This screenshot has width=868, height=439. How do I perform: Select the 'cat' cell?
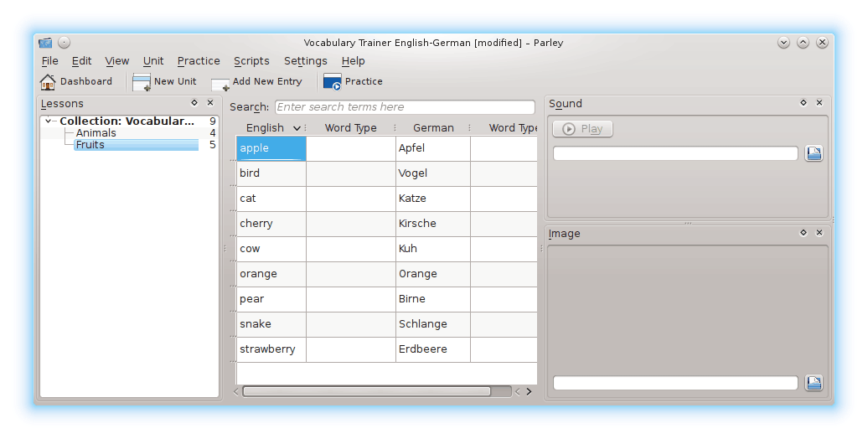[x=271, y=199]
